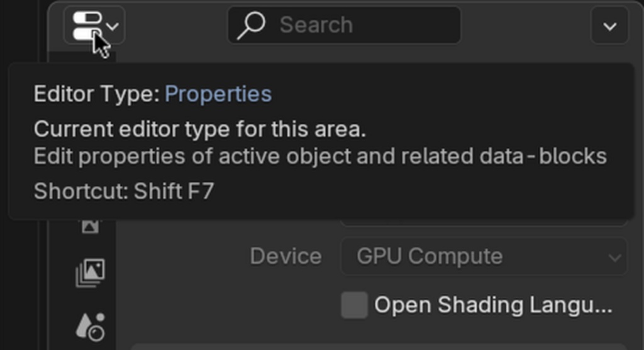Click the blue Properties text in the tooltip
This screenshot has width=644, height=350.
pyautogui.click(x=218, y=94)
